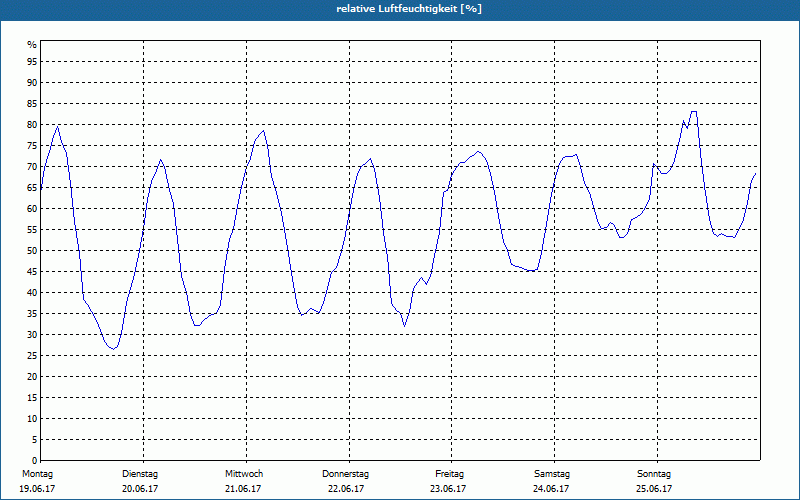This screenshot has width=800, height=500.
Task: Click the '85' y-axis value
Action: pyautogui.click(x=32, y=104)
